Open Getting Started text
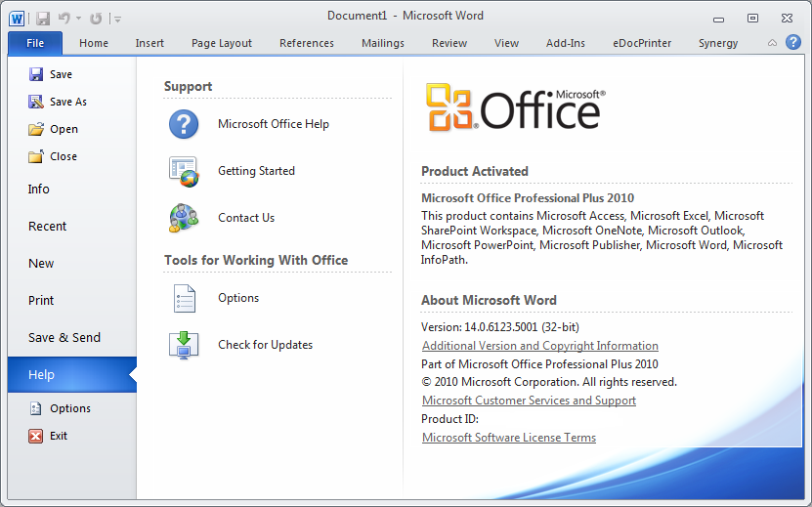This screenshot has width=812, height=507. point(256,171)
